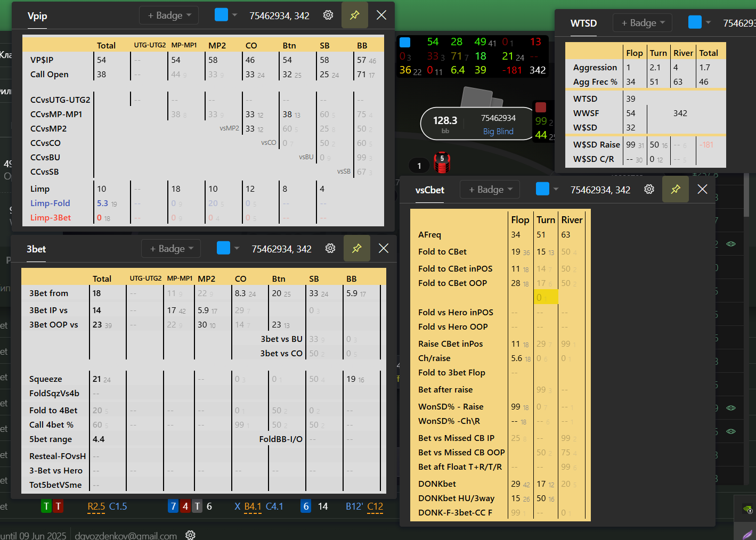Open settings gear in the 3bet popup
Image resolution: width=756 pixels, height=540 pixels.
tap(330, 248)
